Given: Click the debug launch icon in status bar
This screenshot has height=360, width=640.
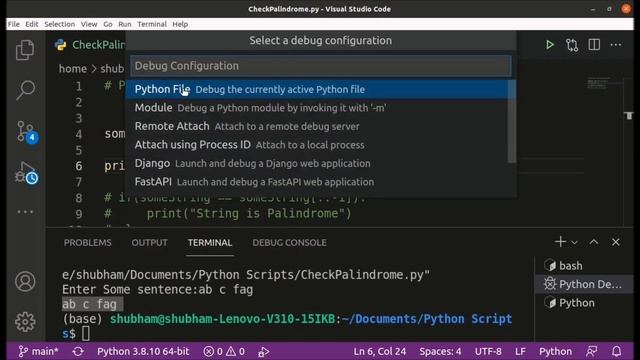Looking at the screenshot, I should tap(264, 352).
